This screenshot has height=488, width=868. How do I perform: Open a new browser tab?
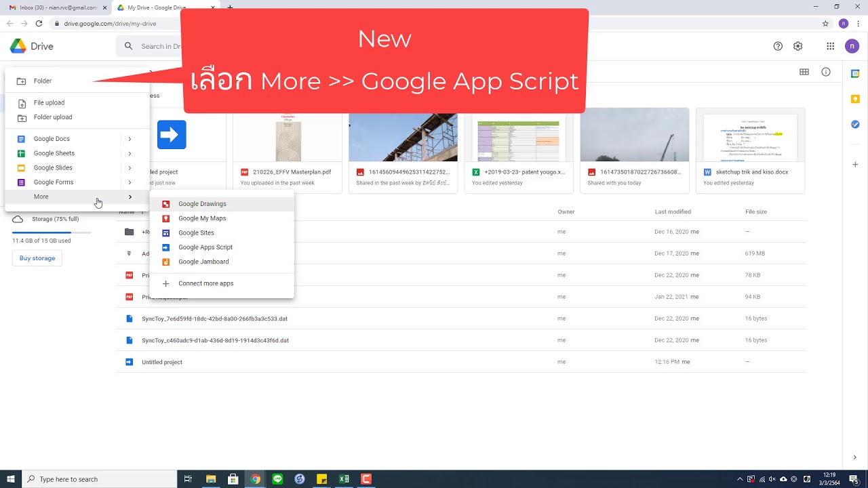[x=230, y=7]
